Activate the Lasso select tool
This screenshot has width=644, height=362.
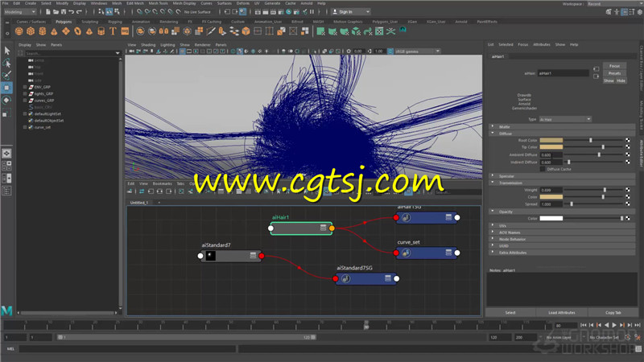[7, 63]
